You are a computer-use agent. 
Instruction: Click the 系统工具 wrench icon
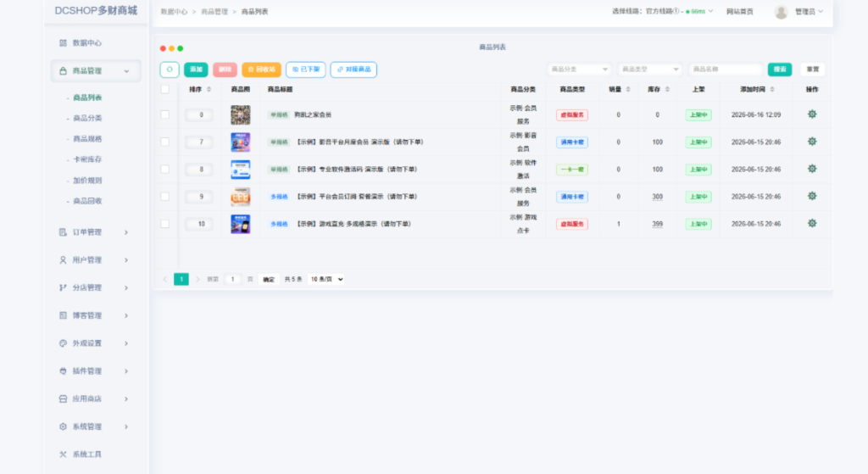point(63,454)
